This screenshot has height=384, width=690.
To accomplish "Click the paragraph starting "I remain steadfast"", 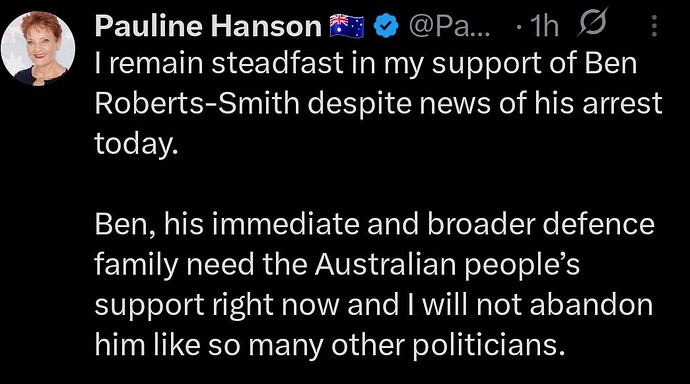I will coord(378,102).
